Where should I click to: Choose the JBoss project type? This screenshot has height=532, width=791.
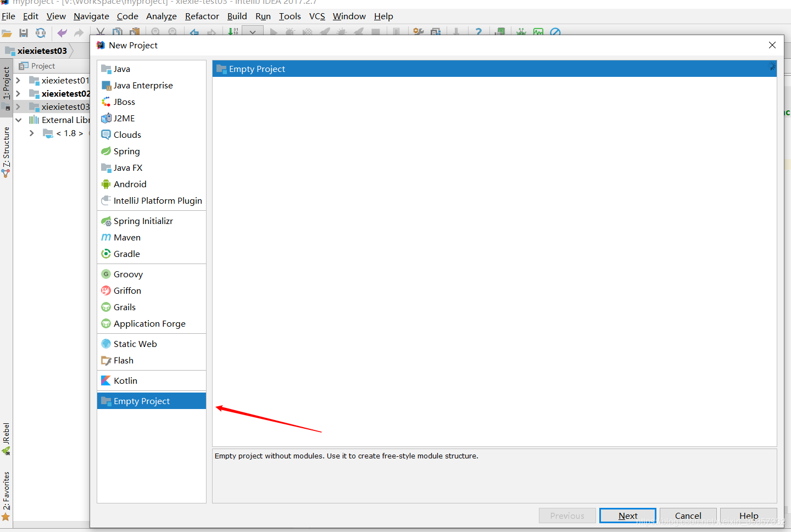[x=124, y=102]
